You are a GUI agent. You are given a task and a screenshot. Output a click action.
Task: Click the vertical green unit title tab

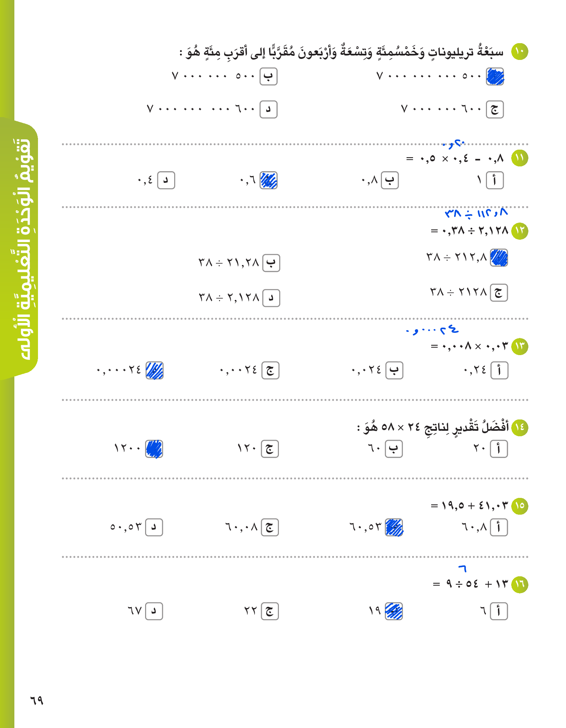25,249
